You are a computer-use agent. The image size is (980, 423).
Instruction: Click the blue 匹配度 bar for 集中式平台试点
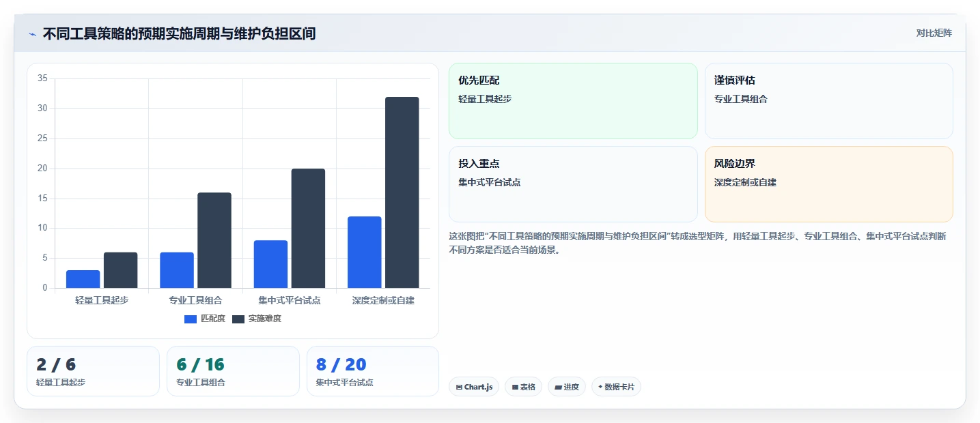[x=270, y=264]
